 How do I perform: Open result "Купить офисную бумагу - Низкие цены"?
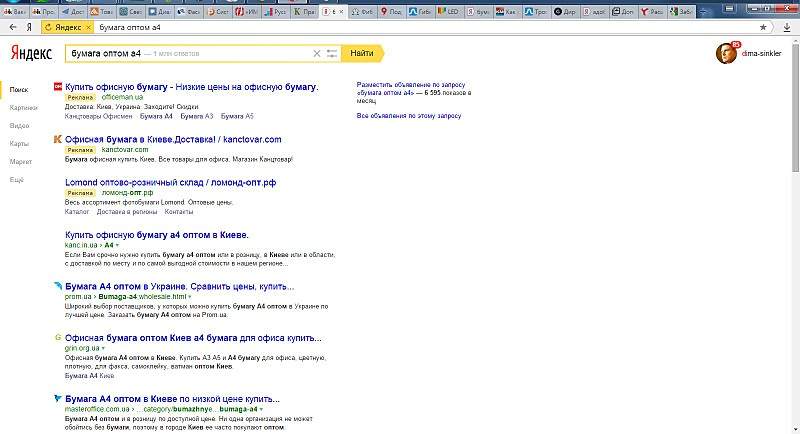(x=192, y=87)
